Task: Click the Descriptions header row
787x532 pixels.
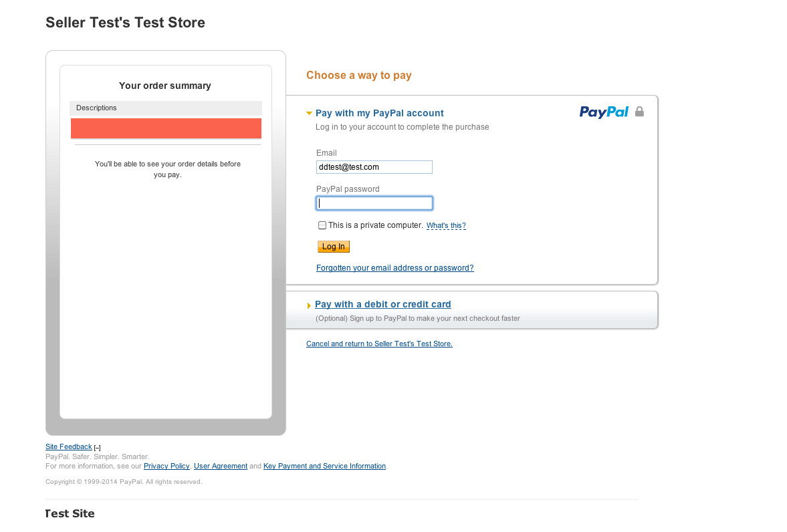Action: (166, 108)
